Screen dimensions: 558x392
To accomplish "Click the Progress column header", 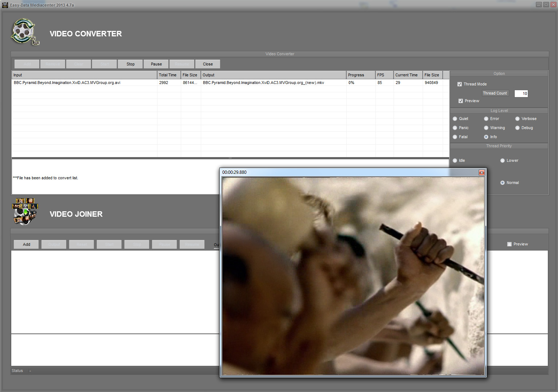I will click(361, 75).
